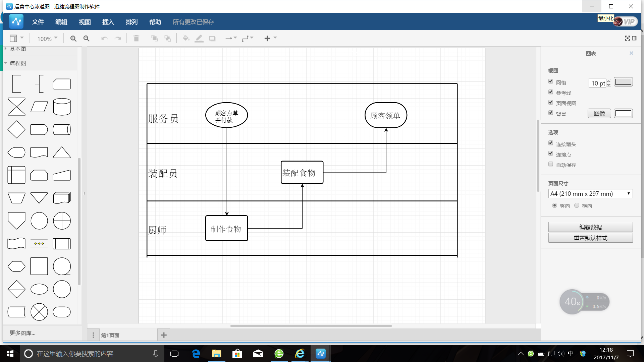Open the 100% zoom level dropdown
The height and width of the screenshot is (362, 644).
tap(47, 39)
